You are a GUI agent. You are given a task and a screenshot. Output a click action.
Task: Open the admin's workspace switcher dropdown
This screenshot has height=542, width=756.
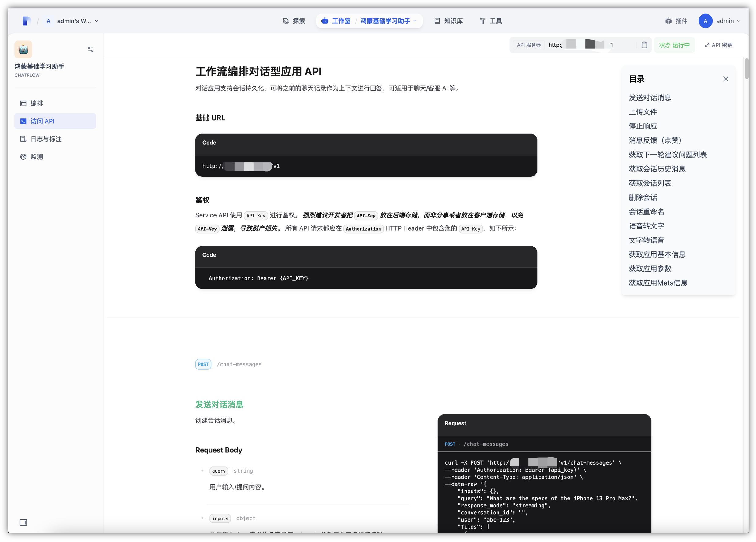pos(72,21)
